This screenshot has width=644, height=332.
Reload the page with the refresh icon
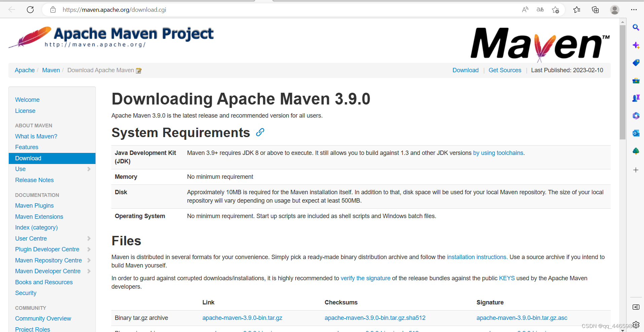pos(30,10)
